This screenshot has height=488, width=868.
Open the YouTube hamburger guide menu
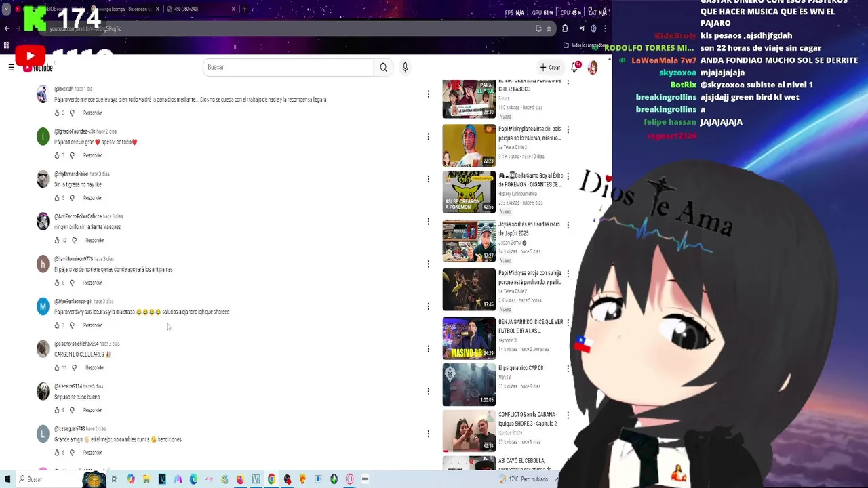11,67
